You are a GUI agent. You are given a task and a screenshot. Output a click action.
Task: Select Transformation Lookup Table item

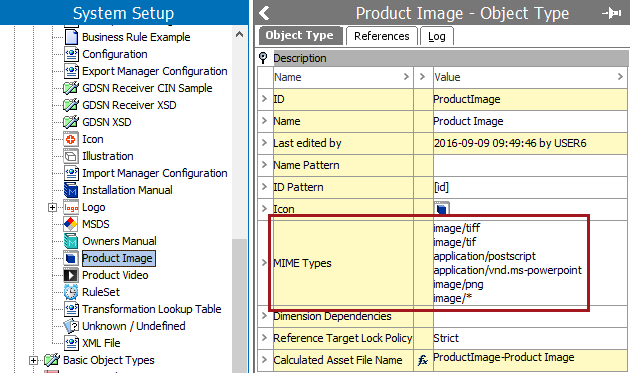pyautogui.click(x=152, y=309)
